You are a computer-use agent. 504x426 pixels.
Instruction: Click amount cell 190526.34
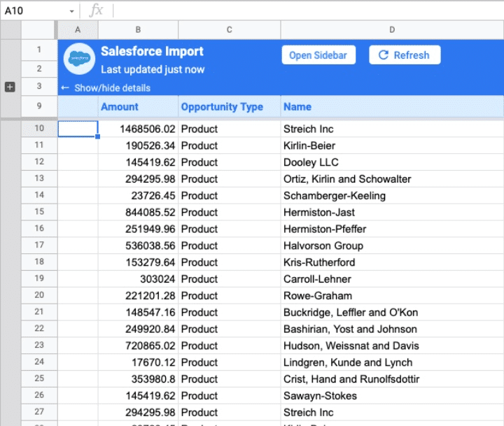tap(138, 145)
